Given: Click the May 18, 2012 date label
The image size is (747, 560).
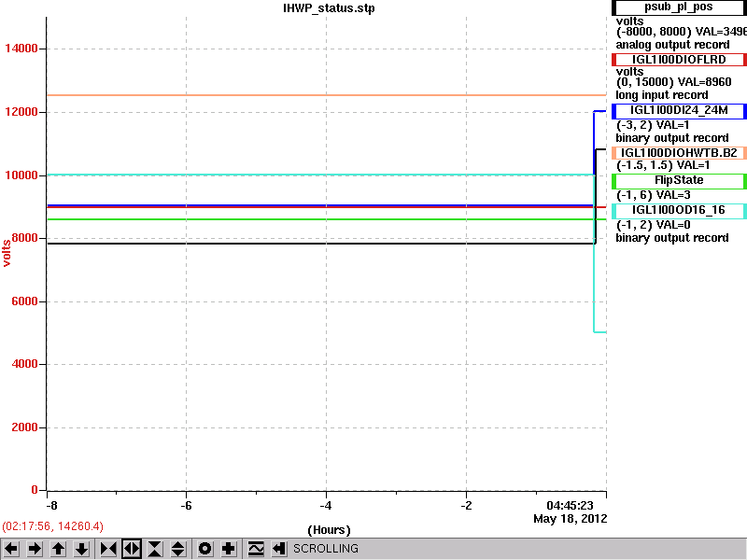Looking at the screenshot, I should [571, 519].
